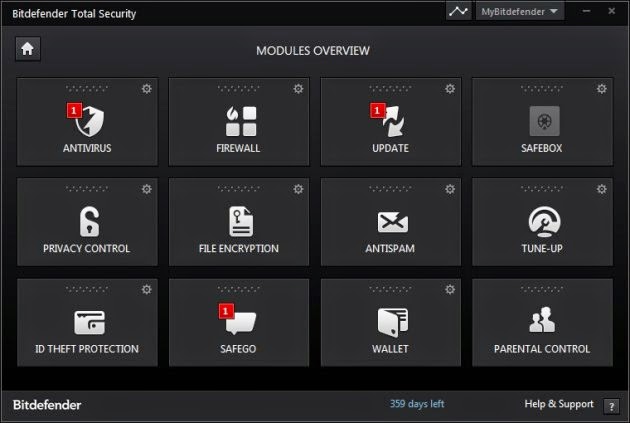630x423 pixels.
Task: Select the ID THEFT PROTECTION label text
Action: [x=87, y=349]
